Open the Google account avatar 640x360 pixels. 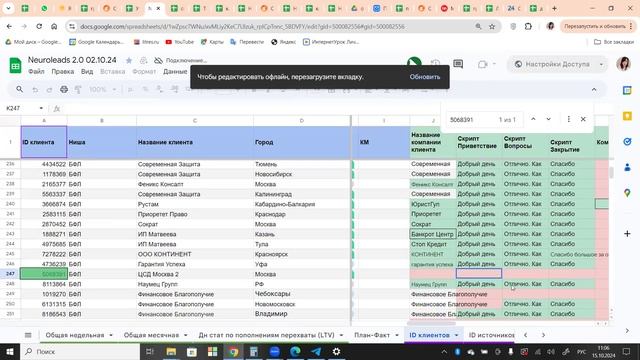(x=623, y=64)
